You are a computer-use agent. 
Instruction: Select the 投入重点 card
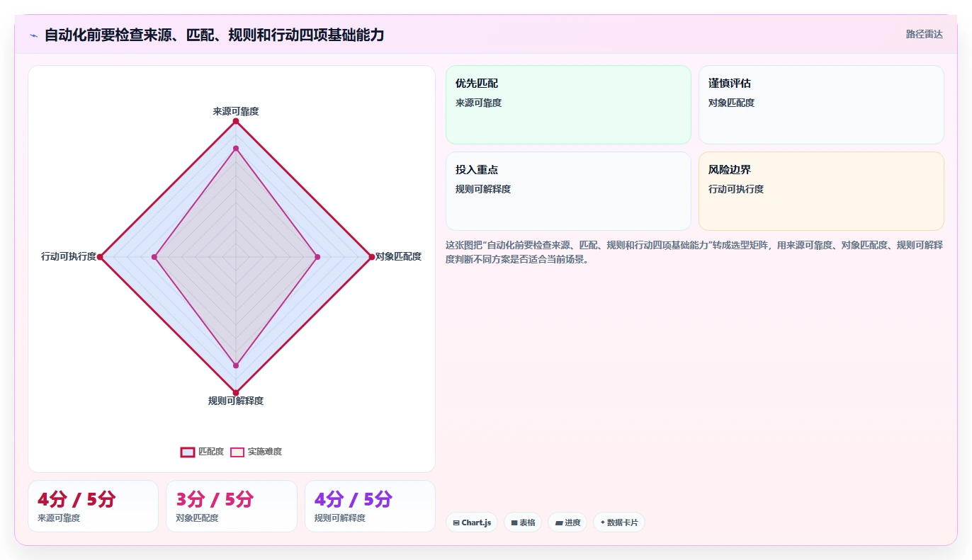[x=568, y=191]
